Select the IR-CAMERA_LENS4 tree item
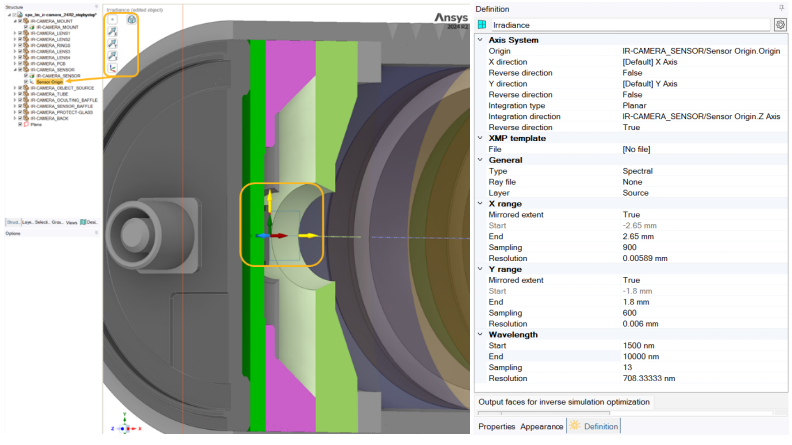The width and height of the screenshot is (792, 445). point(50,58)
